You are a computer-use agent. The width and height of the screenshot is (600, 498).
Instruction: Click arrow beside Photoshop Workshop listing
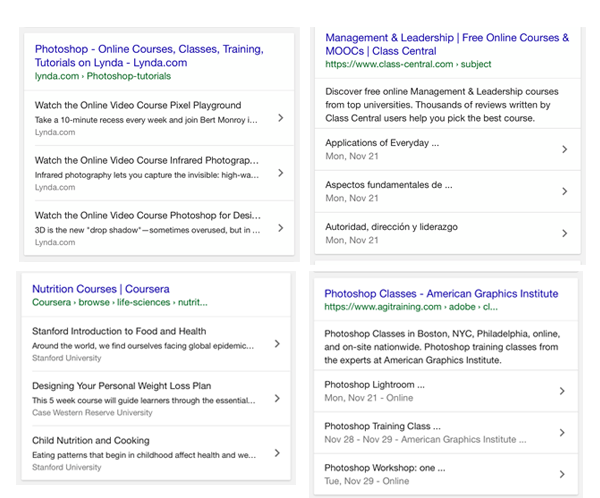coord(564,474)
